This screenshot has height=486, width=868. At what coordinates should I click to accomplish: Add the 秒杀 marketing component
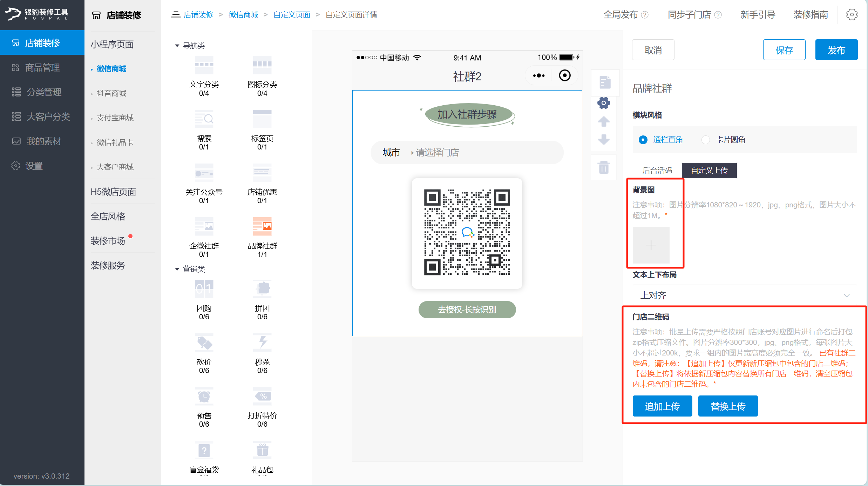(x=262, y=342)
